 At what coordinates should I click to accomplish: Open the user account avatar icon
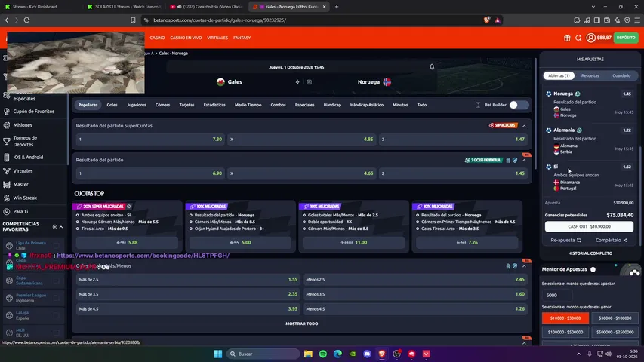pos(590,38)
